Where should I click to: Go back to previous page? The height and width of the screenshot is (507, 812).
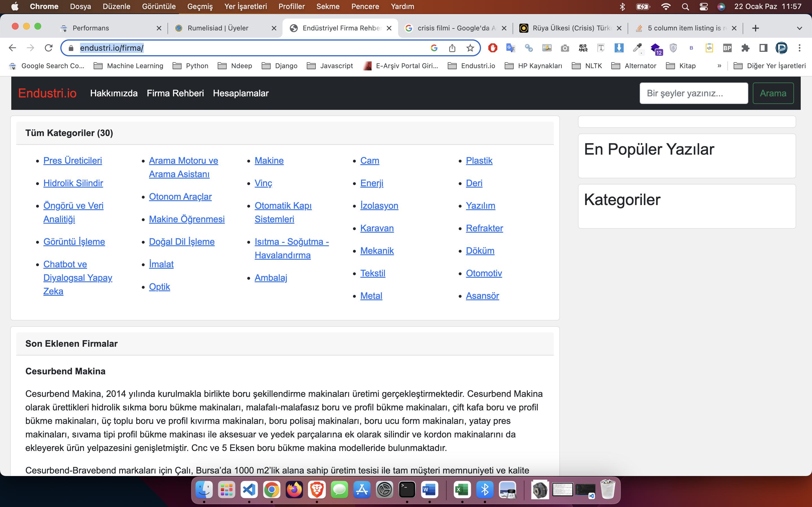coord(12,48)
